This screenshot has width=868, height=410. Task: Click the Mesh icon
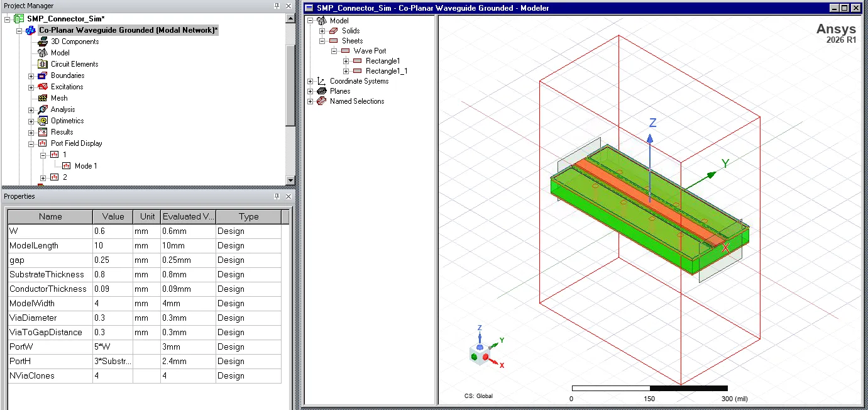(43, 98)
